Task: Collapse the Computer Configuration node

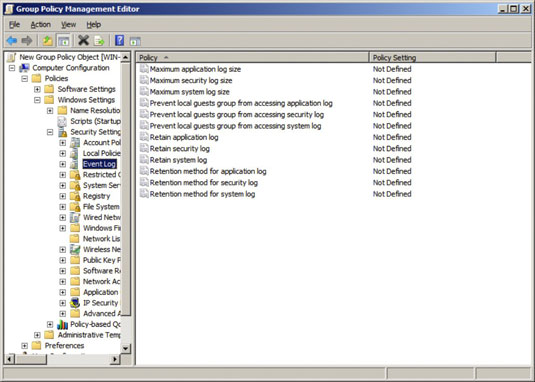Action: click(x=12, y=68)
